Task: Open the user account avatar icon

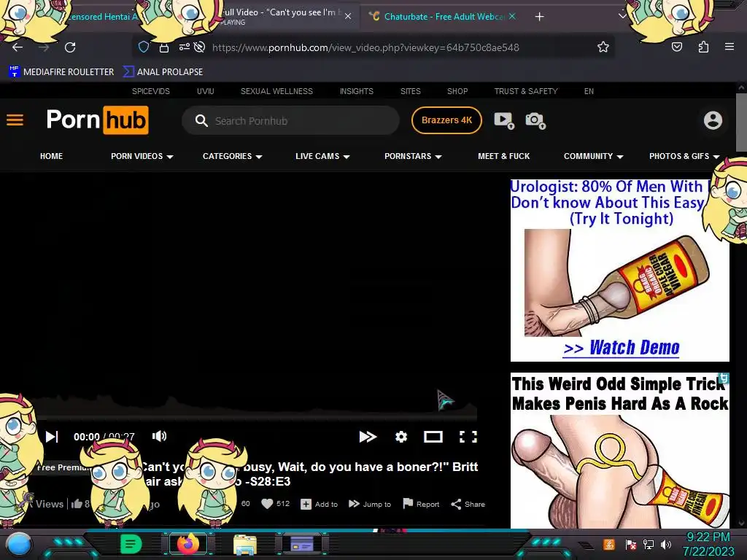Action: click(713, 120)
